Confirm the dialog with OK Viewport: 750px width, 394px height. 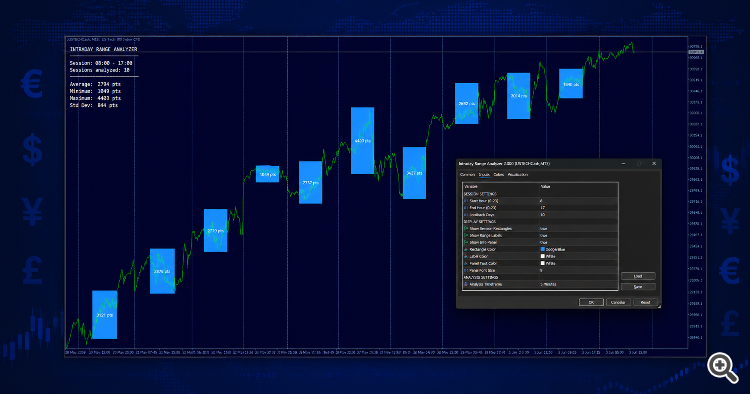[592, 302]
